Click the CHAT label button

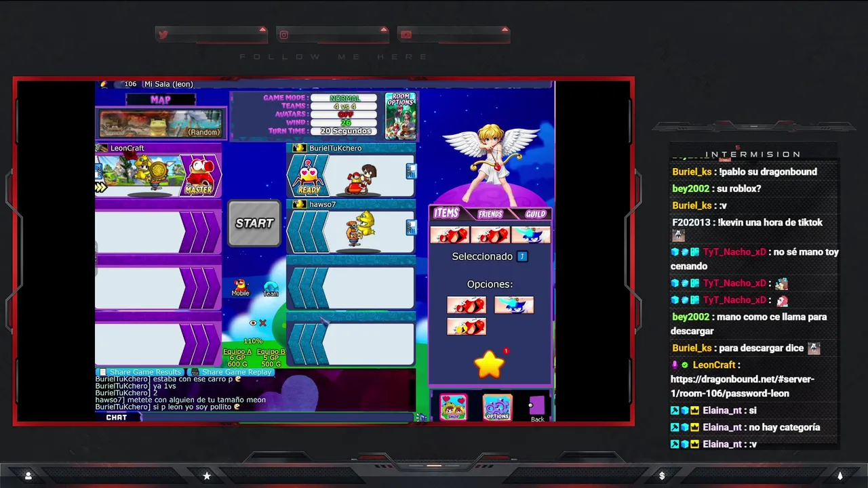click(117, 418)
